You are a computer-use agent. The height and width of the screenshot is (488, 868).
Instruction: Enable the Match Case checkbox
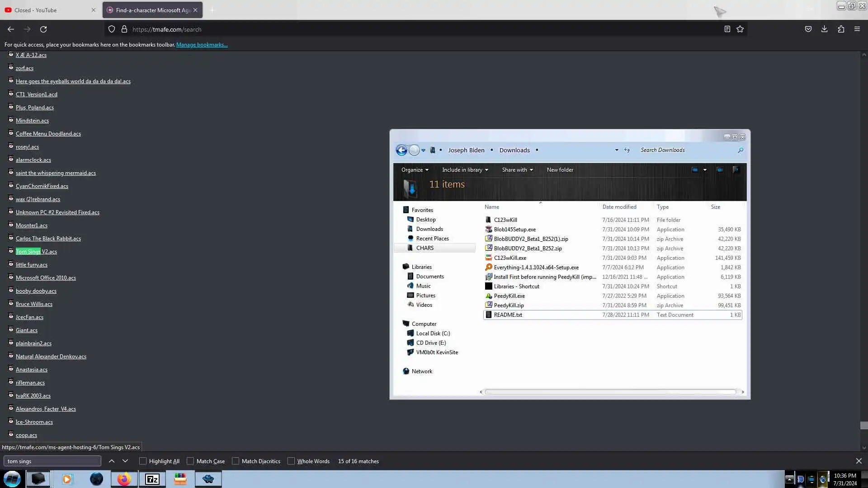tap(190, 461)
